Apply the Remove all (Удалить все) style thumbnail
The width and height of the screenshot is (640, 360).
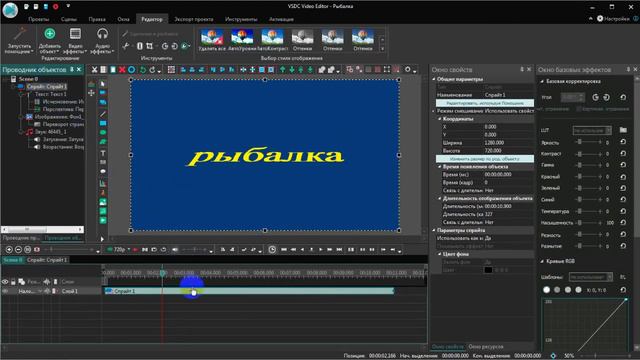[212, 40]
